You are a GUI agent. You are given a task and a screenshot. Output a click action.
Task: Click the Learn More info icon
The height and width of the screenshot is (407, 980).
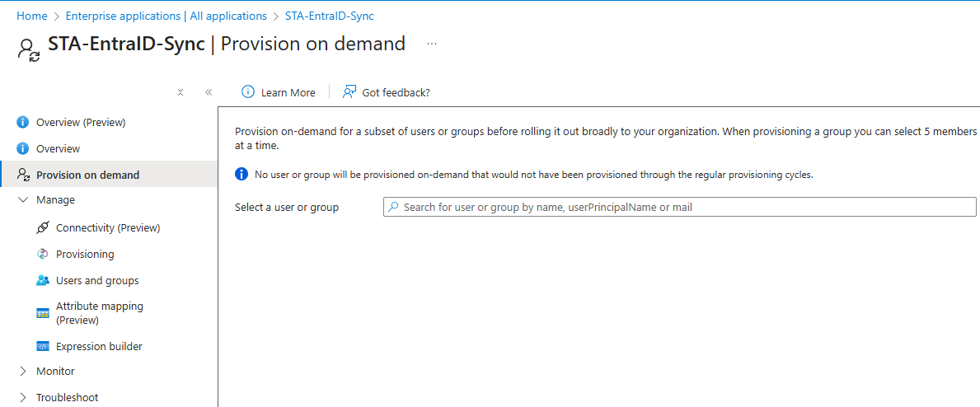pos(247,92)
